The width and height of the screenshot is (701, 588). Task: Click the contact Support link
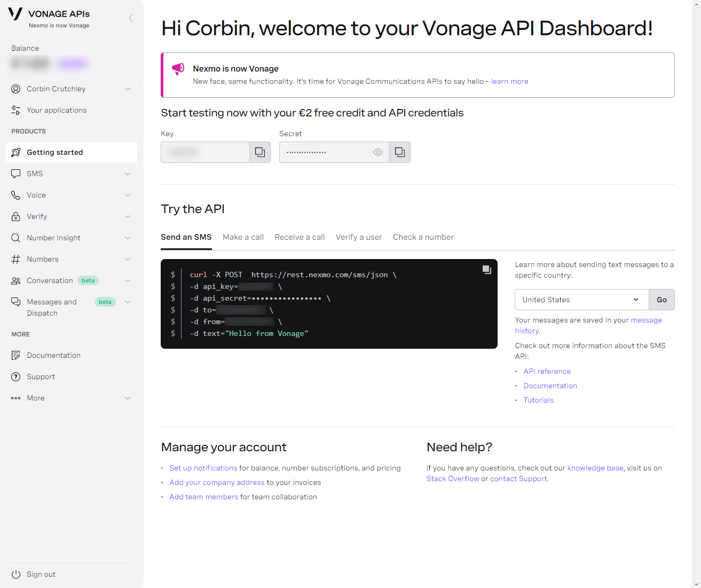pyautogui.click(x=518, y=479)
